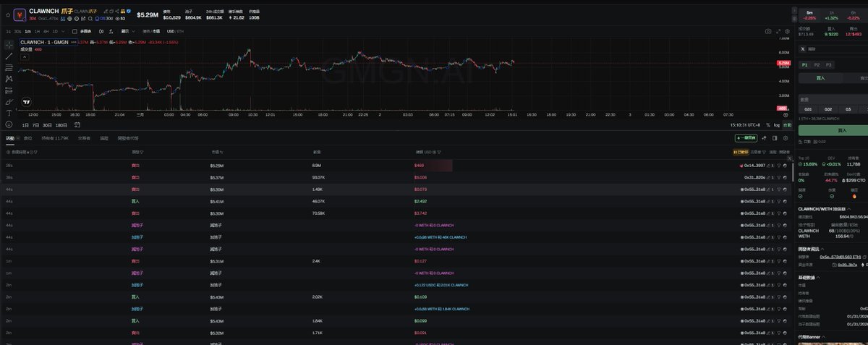Toggle the trade panel layout icon
This screenshot has height=345, width=868.
click(775, 137)
